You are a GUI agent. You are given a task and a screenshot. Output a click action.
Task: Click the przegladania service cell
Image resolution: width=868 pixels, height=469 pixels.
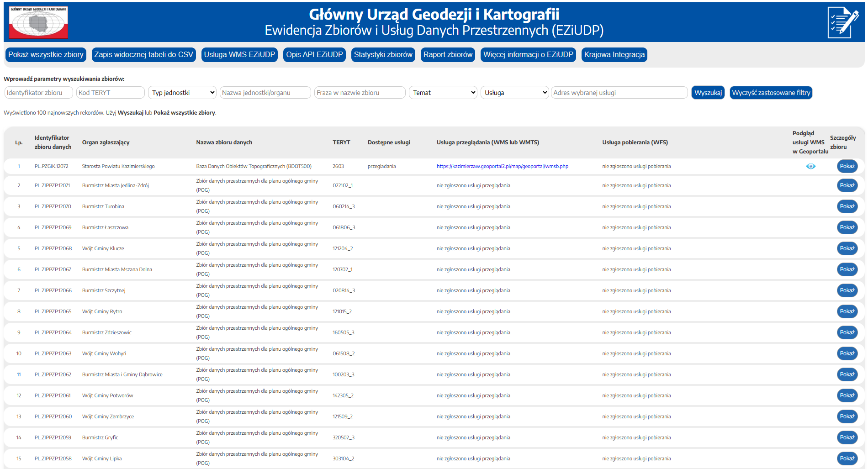point(382,166)
